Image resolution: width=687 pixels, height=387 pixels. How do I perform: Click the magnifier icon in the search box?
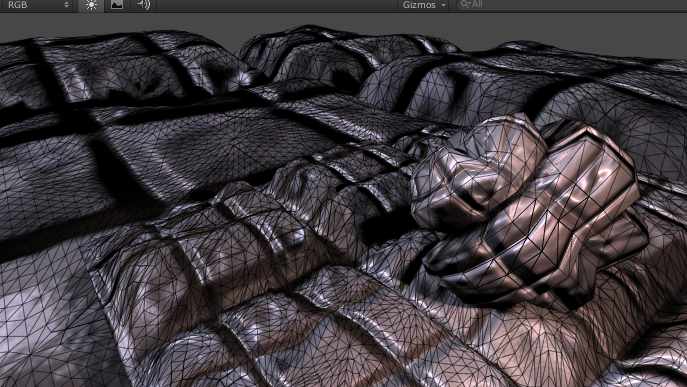tap(465, 4)
